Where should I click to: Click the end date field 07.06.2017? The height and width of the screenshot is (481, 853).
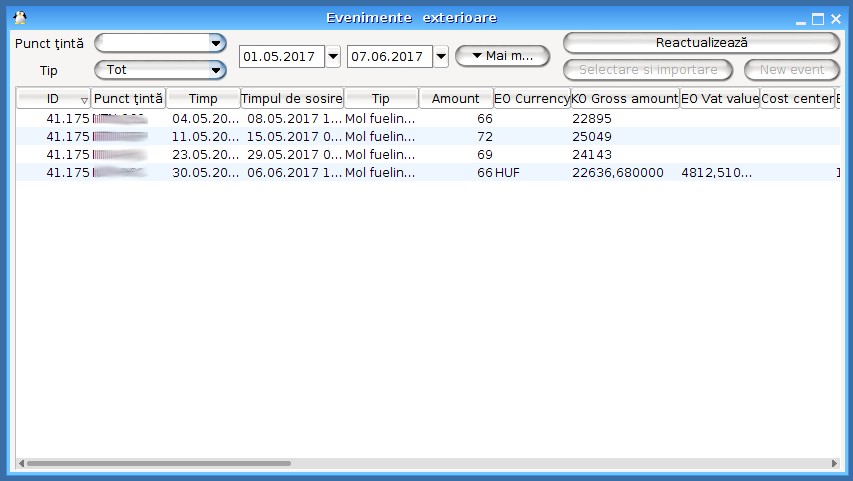point(389,57)
